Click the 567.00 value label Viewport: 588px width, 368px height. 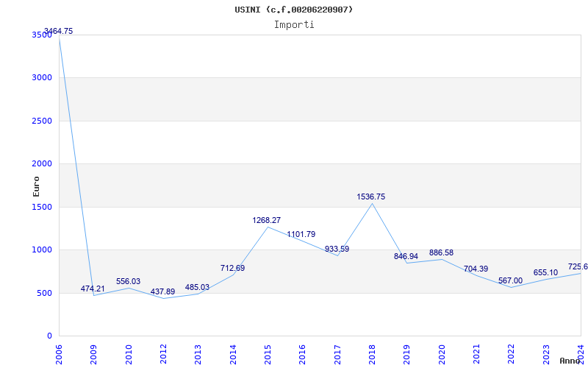pyautogui.click(x=510, y=281)
